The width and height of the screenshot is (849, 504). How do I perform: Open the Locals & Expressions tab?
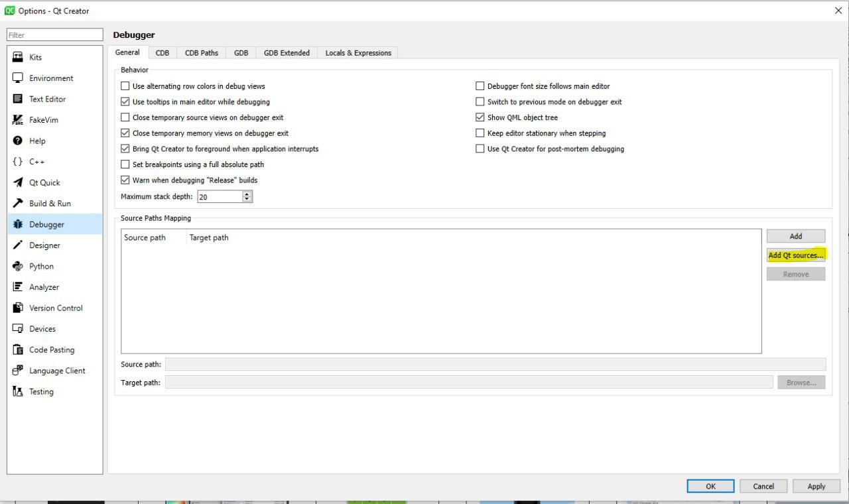coord(358,53)
